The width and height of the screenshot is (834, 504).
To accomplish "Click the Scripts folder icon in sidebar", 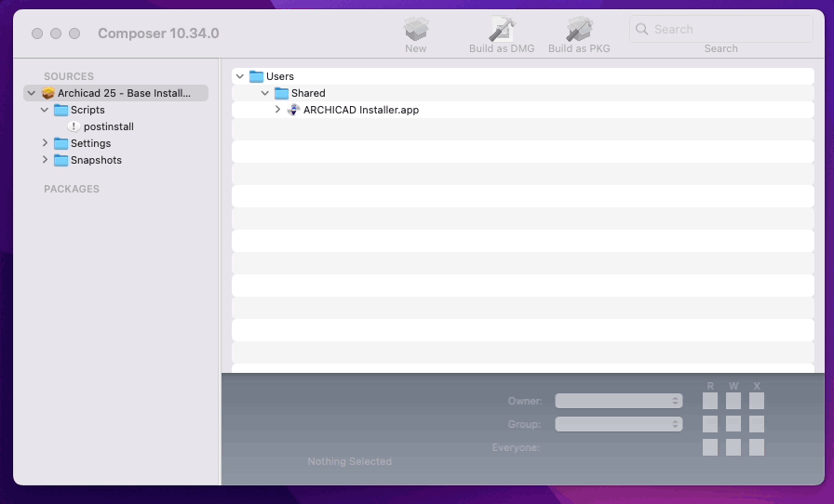I will 61,110.
